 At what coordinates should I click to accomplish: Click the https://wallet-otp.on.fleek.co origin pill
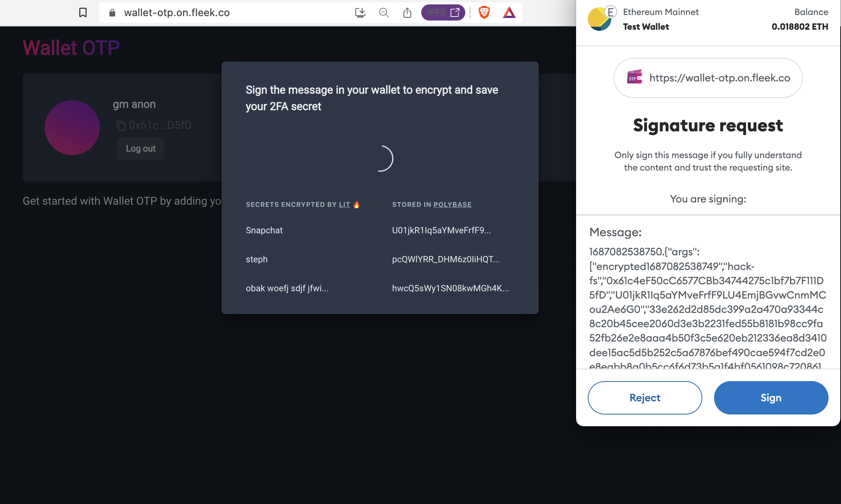click(708, 78)
